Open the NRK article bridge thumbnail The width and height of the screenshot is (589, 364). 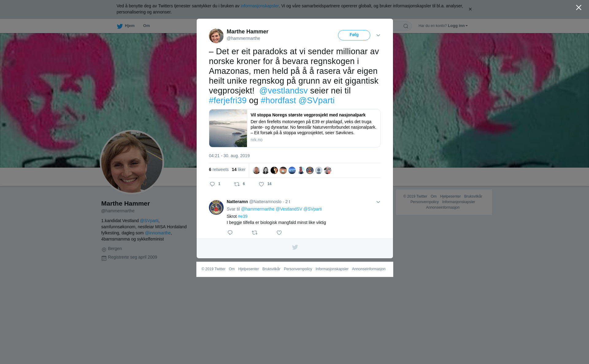click(x=228, y=128)
